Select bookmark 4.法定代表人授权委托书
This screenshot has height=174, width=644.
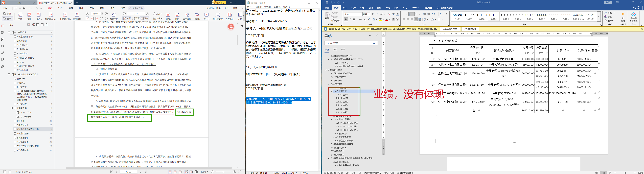click(33, 129)
